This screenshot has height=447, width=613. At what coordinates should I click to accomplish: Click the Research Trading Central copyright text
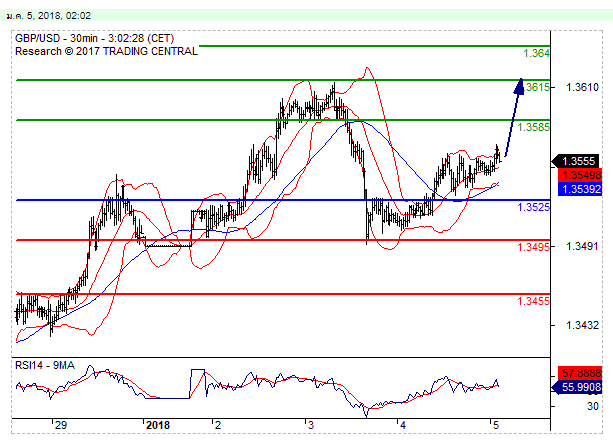[x=106, y=50]
